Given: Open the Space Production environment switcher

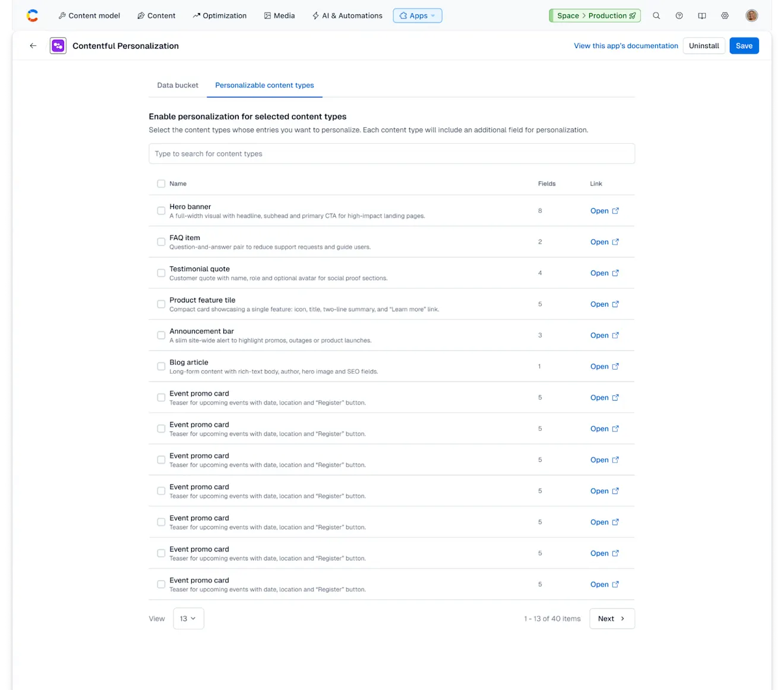Looking at the screenshot, I should 595,15.
